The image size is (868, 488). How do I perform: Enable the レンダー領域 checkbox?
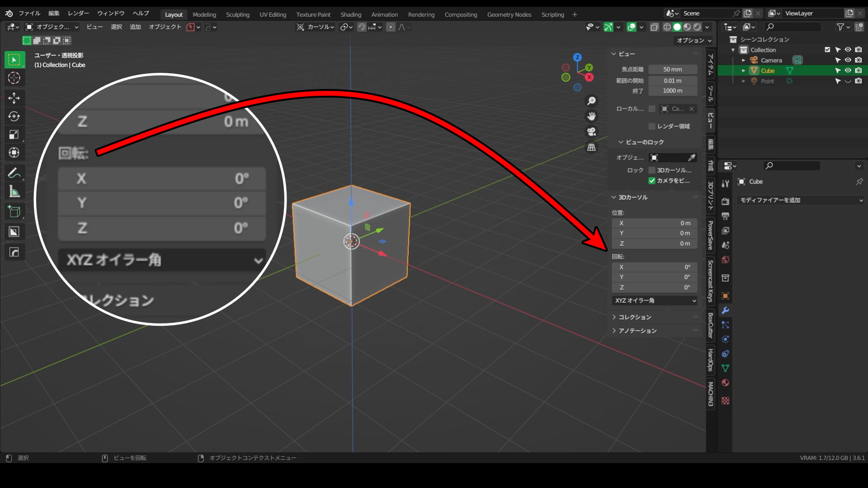[652, 126]
